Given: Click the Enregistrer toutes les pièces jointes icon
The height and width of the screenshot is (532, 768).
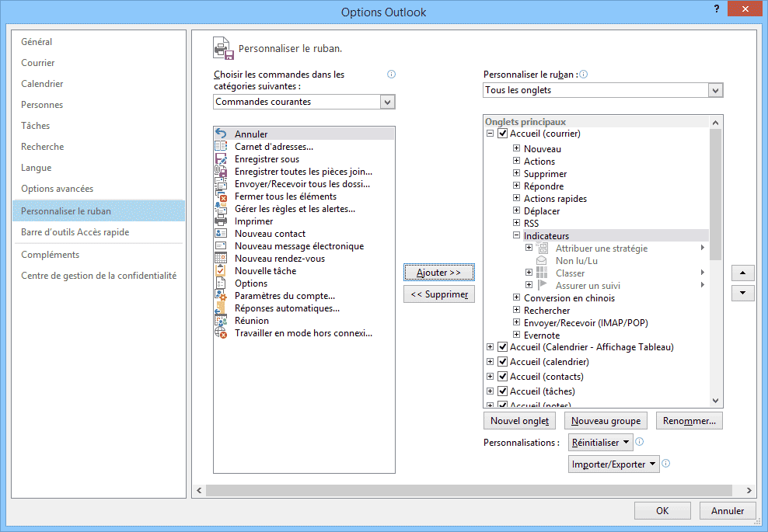Looking at the screenshot, I should pos(221,172).
